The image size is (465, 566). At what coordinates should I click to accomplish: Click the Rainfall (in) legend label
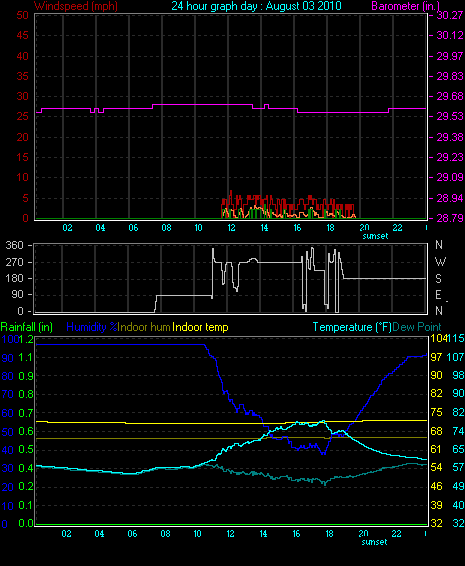click(x=27, y=327)
